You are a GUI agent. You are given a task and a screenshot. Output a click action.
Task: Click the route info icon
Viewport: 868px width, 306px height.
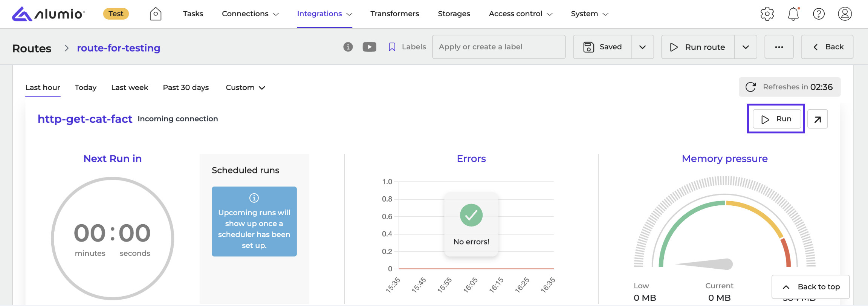click(x=348, y=47)
